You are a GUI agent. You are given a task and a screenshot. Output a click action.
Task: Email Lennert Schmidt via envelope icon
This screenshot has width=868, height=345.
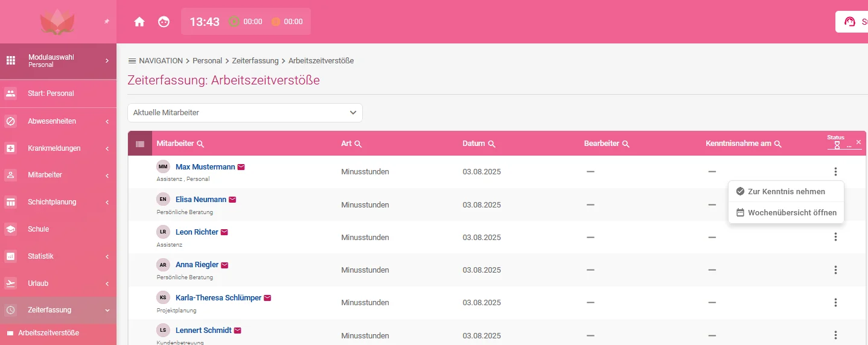237,331
